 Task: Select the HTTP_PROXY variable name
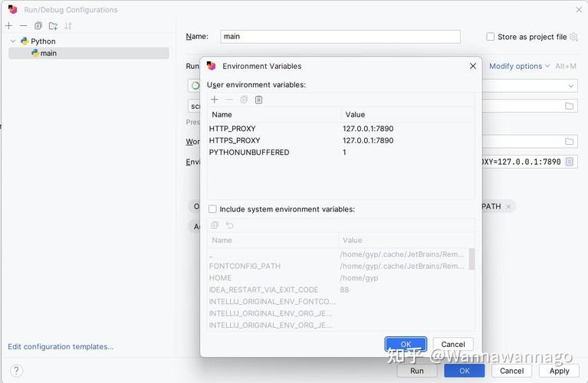232,129
